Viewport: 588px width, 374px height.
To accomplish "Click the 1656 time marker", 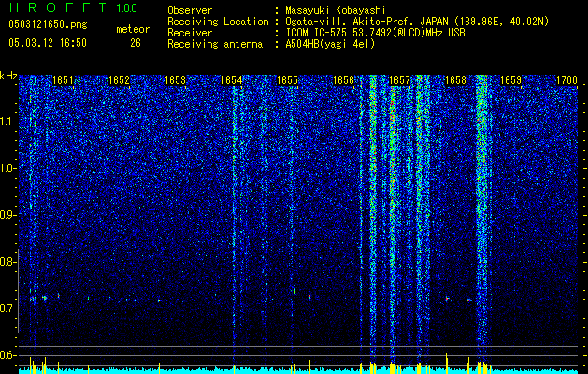I will (x=343, y=80).
